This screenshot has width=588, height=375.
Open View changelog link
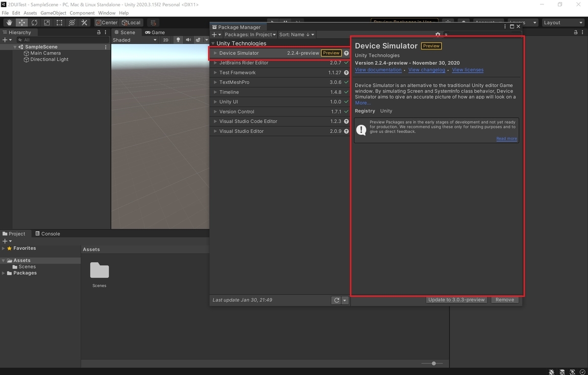(427, 70)
